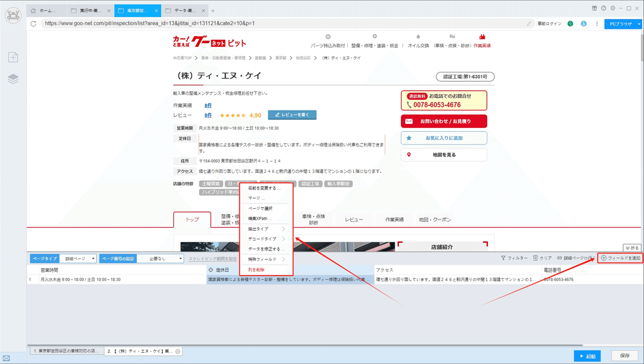Image resolution: width=644 pixels, height=364 pixels.
Task: Click the crab logo avatar
Action: point(13,14)
